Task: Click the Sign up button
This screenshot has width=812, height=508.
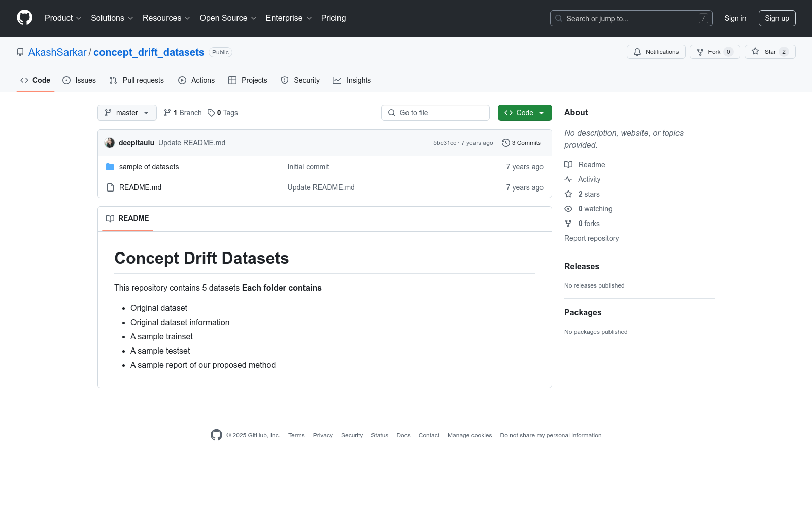Action: [x=777, y=18]
